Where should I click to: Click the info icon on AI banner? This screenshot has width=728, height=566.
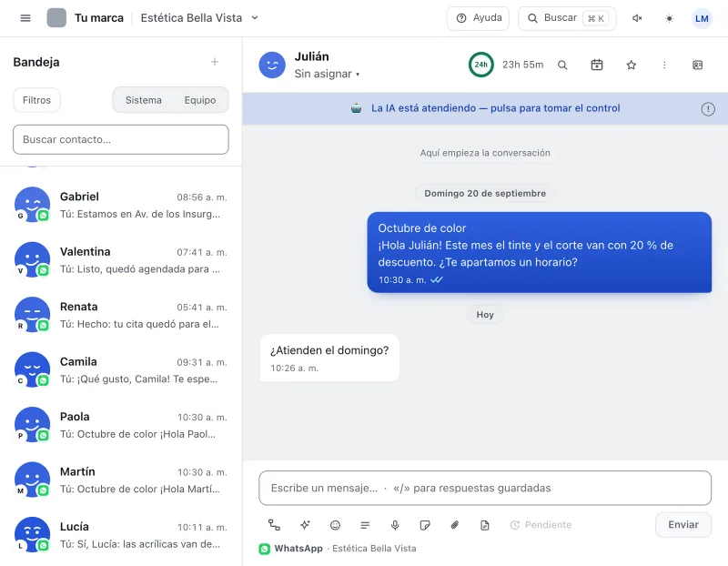708,109
